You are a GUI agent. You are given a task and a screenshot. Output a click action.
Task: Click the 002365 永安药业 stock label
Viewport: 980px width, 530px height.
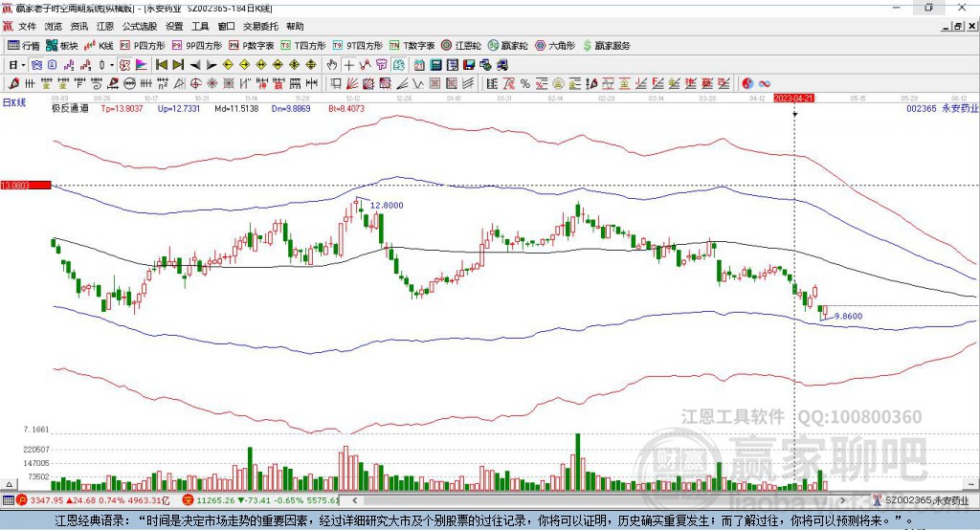942,108
